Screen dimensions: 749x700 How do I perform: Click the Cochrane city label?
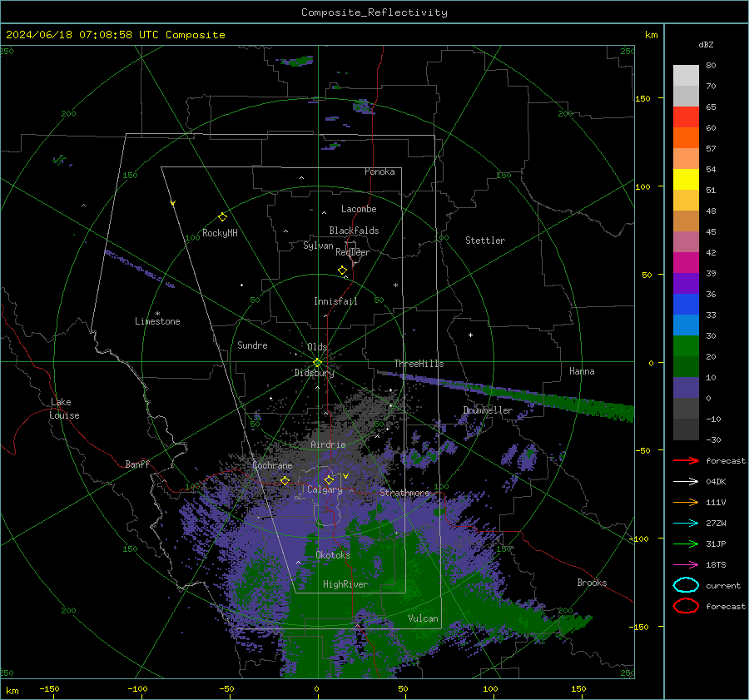[272, 465]
